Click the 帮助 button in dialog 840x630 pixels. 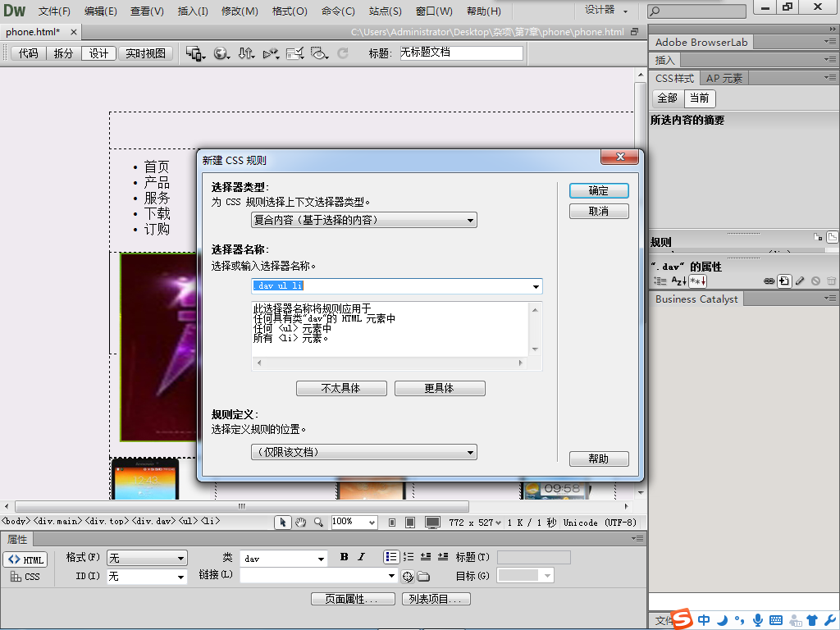tap(599, 459)
